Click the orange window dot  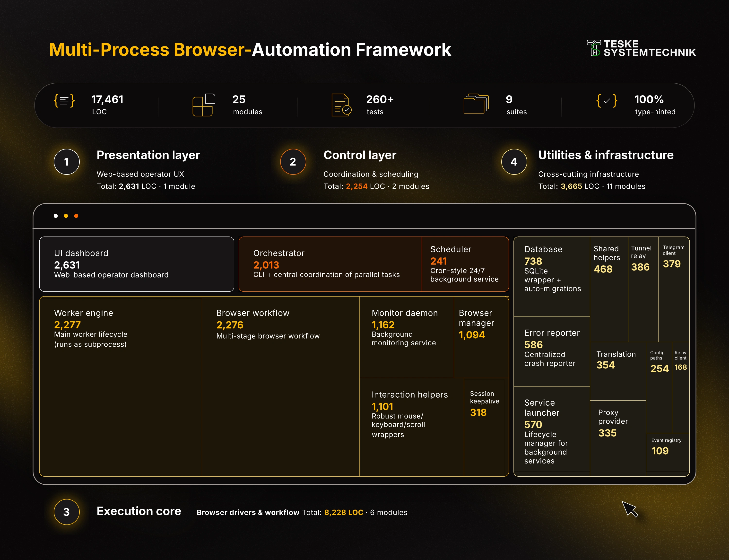(76, 216)
